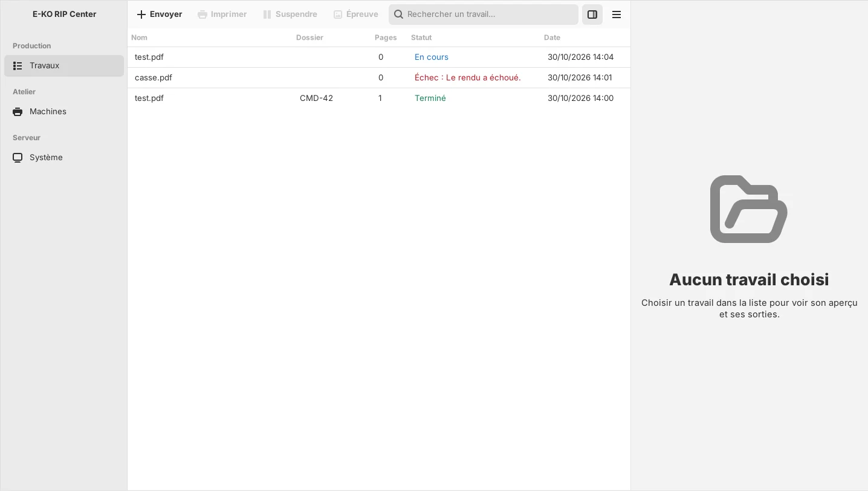Screen dimensions: 868x492
Task: Click the date 30/10/2026 14:00
Action: pos(580,99)
